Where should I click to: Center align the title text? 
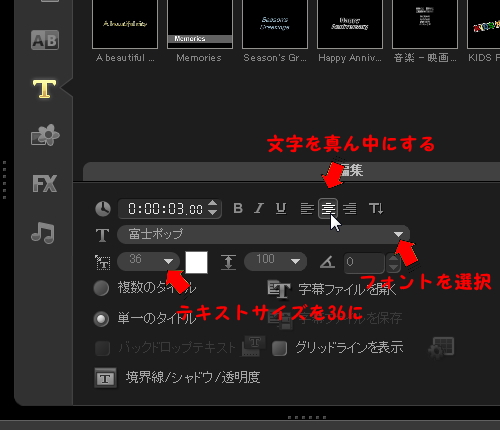point(328,209)
